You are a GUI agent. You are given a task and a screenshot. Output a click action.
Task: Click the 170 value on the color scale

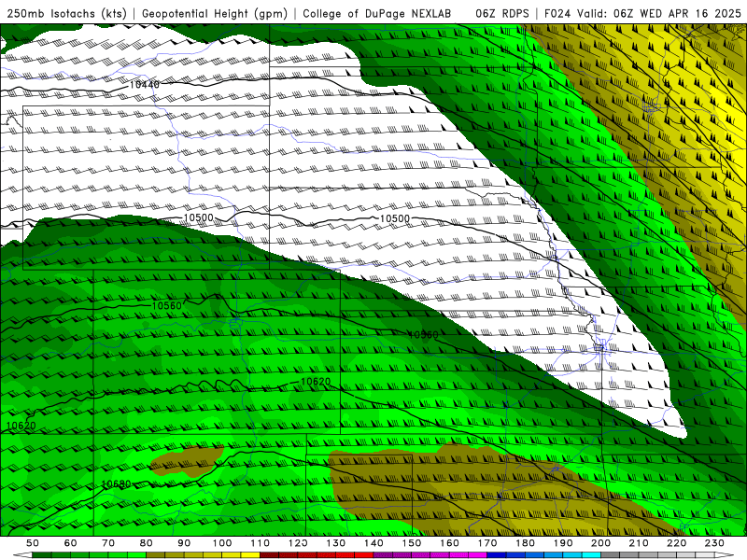pyautogui.click(x=487, y=543)
